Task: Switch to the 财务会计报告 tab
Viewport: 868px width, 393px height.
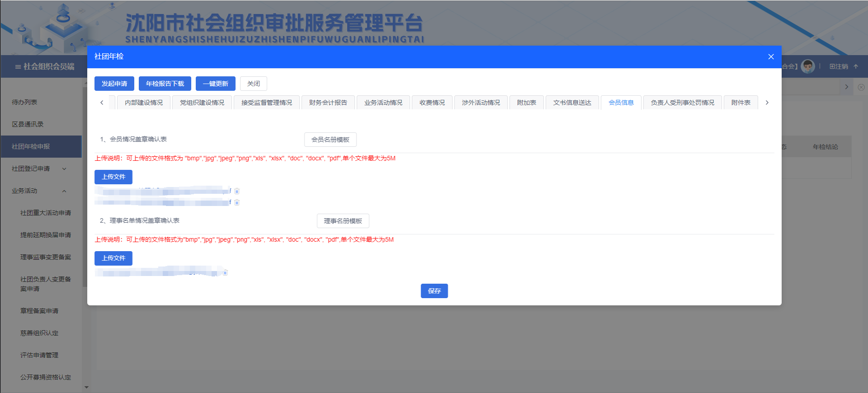Action: click(328, 103)
